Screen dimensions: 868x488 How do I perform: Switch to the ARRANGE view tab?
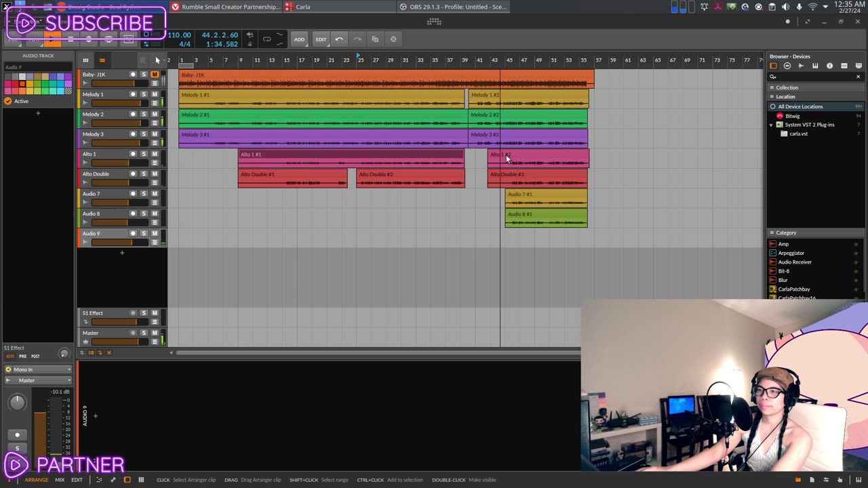click(x=37, y=480)
